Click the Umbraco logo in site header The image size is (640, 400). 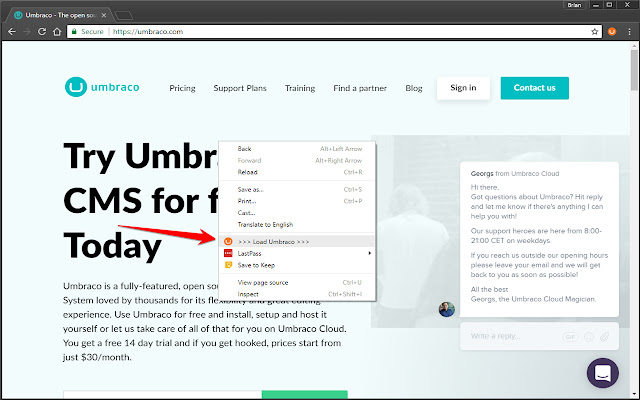click(102, 87)
